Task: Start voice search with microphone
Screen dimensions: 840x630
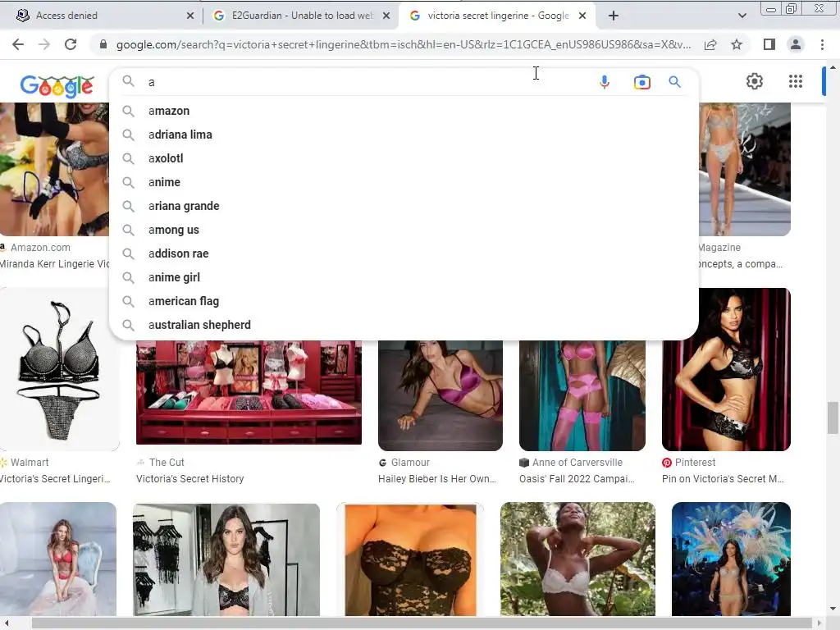Action: click(x=605, y=82)
